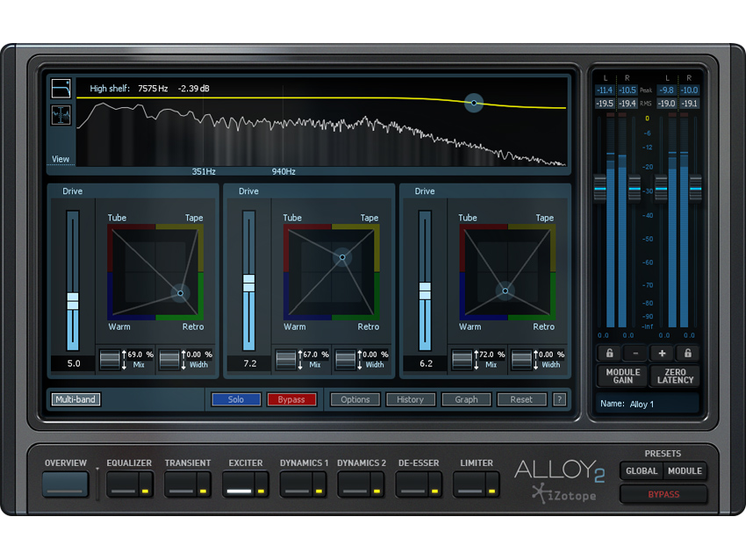Open the Graph view
Screen dimensions: 746x560
pyautogui.click(x=466, y=399)
